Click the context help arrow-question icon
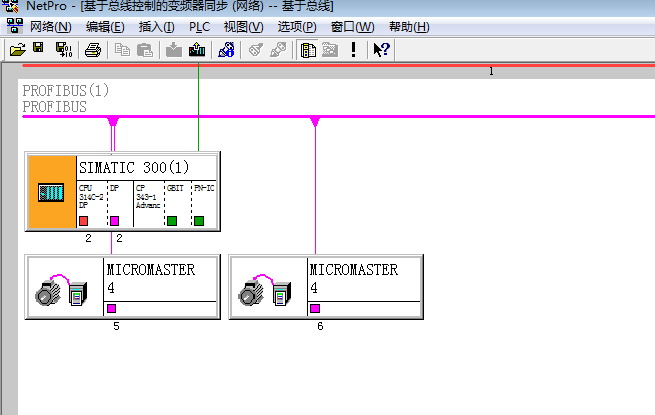This screenshot has height=415, width=655. [x=381, y=49]
